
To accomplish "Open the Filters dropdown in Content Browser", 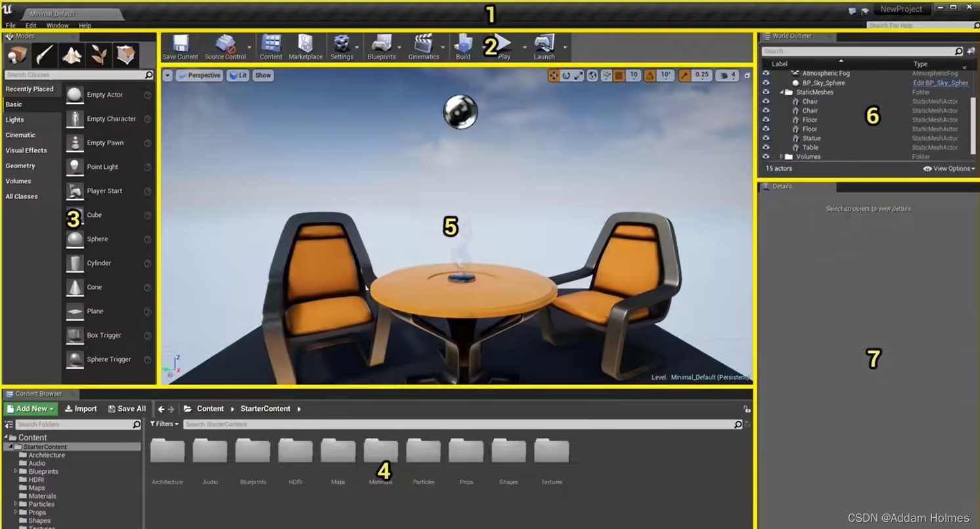I will pyautogui.click(x=164, y=425).
